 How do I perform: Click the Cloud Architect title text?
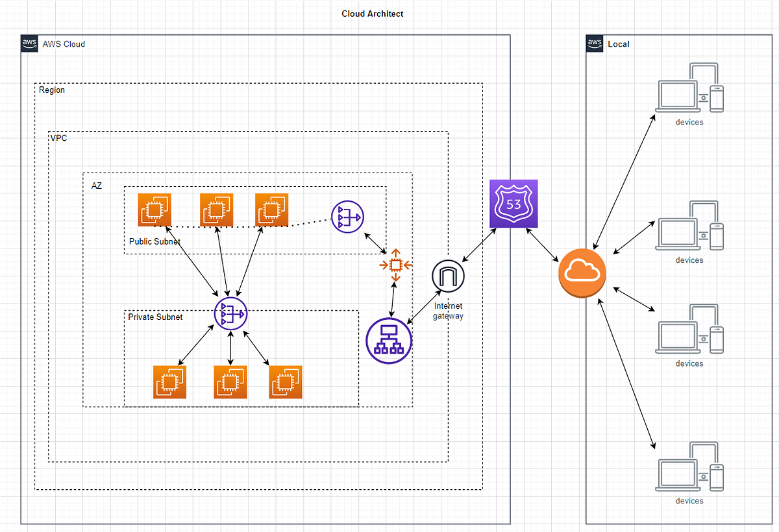coord(373,13)
